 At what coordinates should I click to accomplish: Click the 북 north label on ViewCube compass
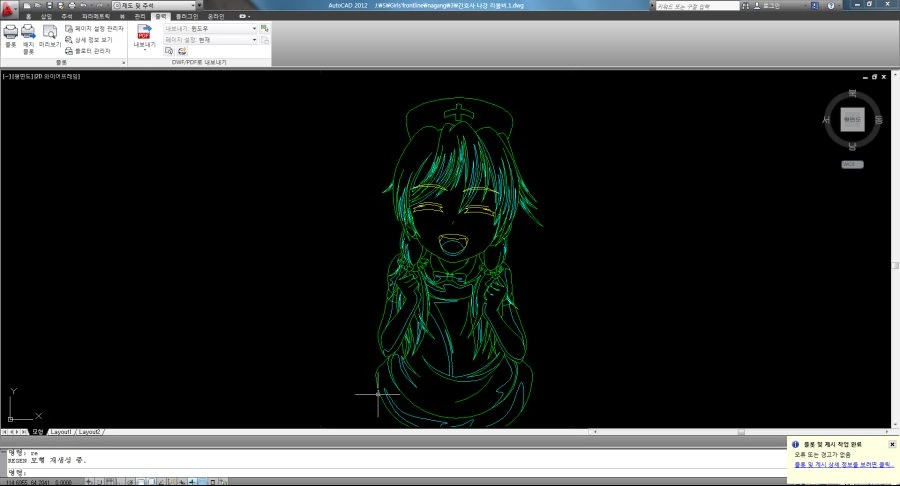pos(852,93)
